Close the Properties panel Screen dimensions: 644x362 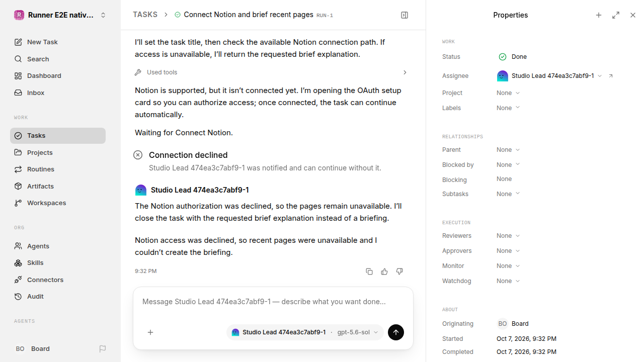(633, 15)
